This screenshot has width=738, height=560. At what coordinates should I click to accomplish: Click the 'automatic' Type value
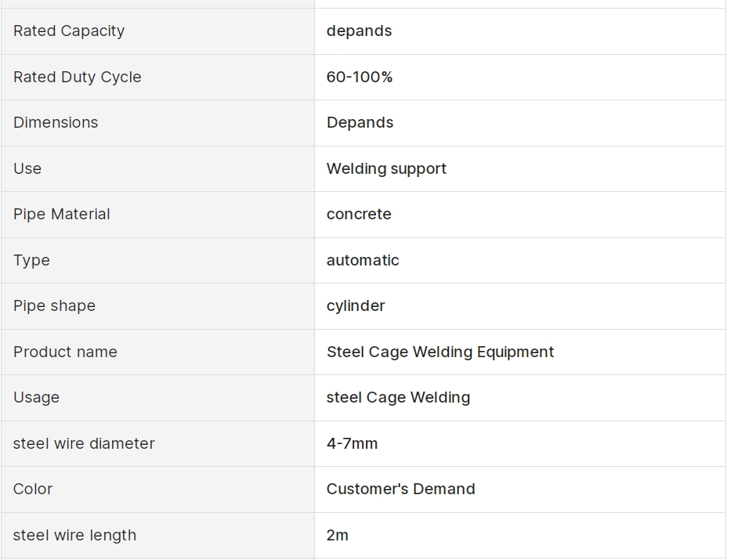tap(363, 260)
